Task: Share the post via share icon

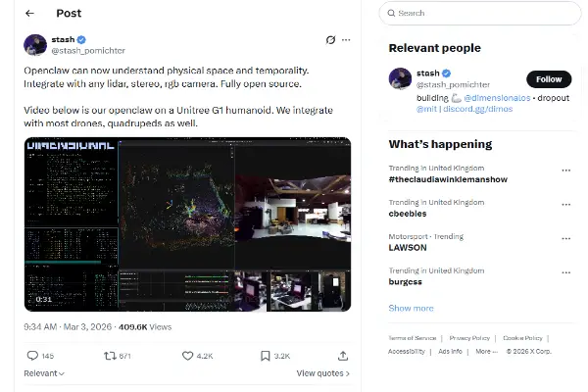Action: (x=343, y=356)
